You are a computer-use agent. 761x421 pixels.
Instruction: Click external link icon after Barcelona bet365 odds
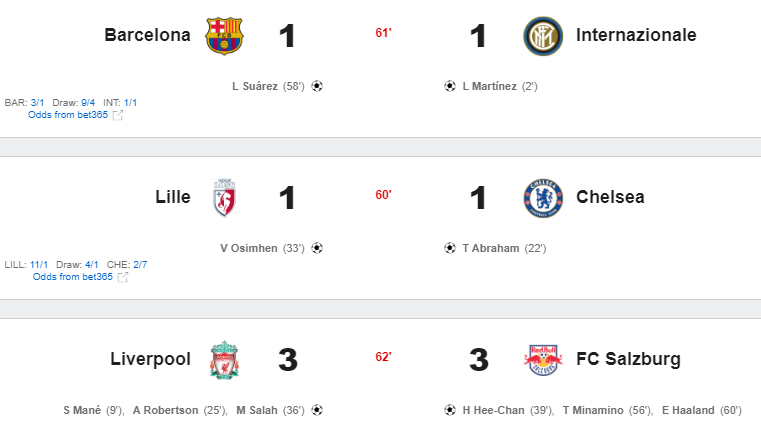[118, 115]
